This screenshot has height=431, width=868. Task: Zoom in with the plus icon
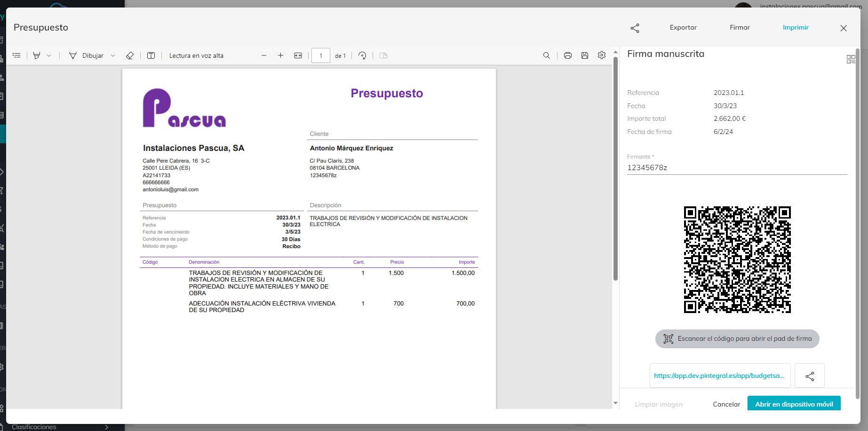tap(280, 55)
